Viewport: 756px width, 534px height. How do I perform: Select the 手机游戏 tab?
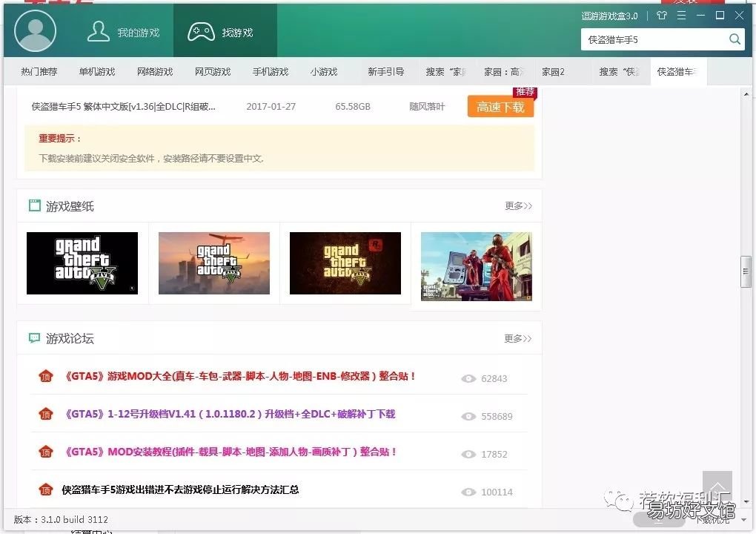(271, 71)
